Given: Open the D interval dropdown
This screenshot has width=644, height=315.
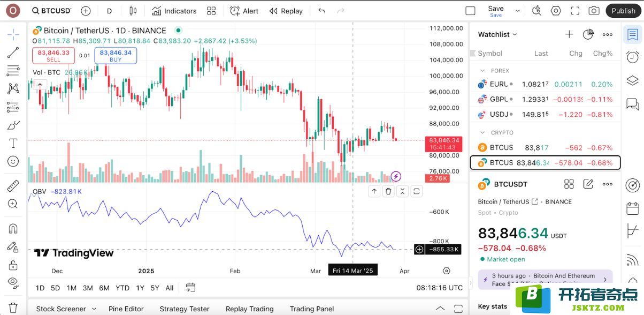Looking at the screenshot, I should [x=109, y=11].
